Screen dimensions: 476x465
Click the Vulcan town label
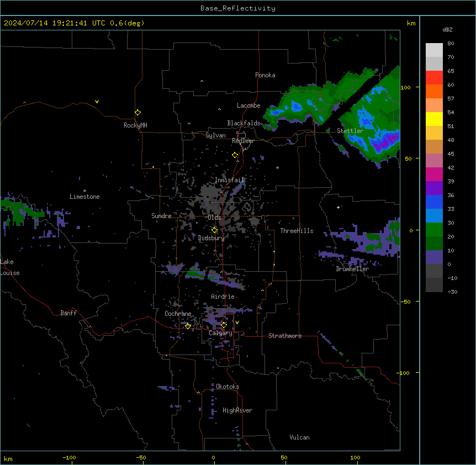(x=300, y=437)
